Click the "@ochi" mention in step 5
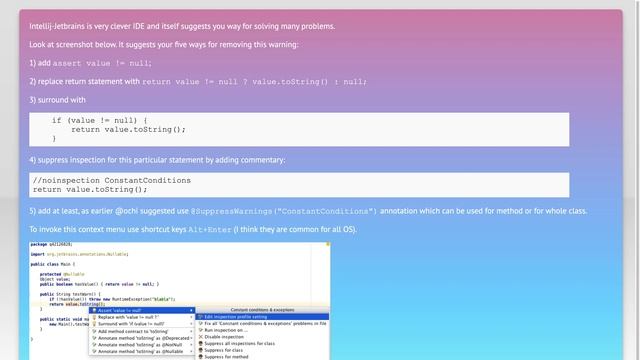Screen dimensions: 640x360 (x=126, y=211)
